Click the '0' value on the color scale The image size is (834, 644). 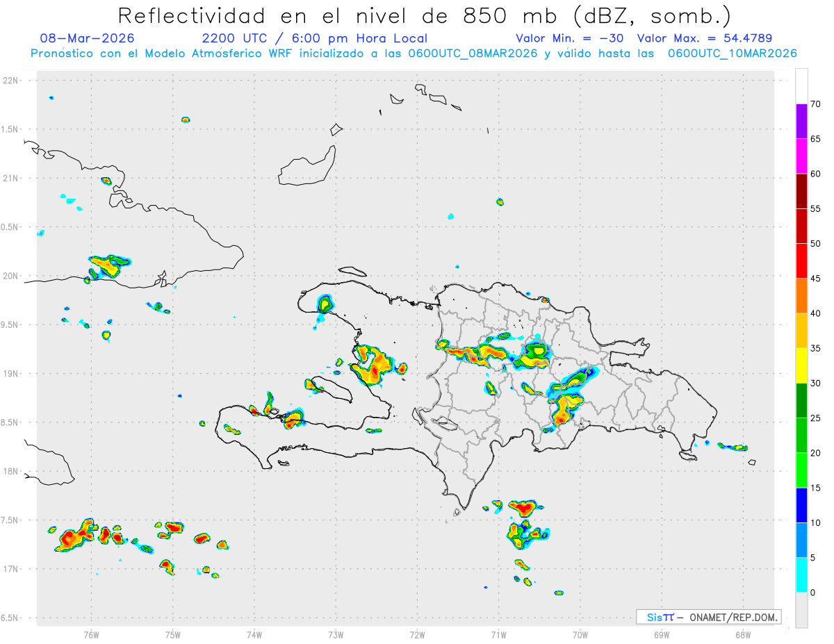tap(813, 593)
